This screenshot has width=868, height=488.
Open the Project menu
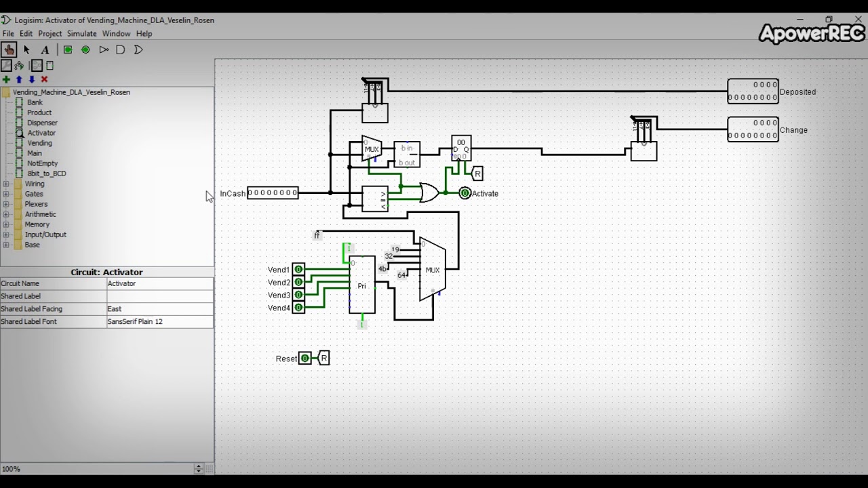pyautogui.click(x=50, y=33)
